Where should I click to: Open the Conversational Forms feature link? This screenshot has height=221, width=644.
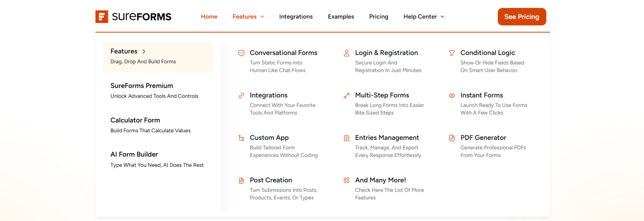283,53
